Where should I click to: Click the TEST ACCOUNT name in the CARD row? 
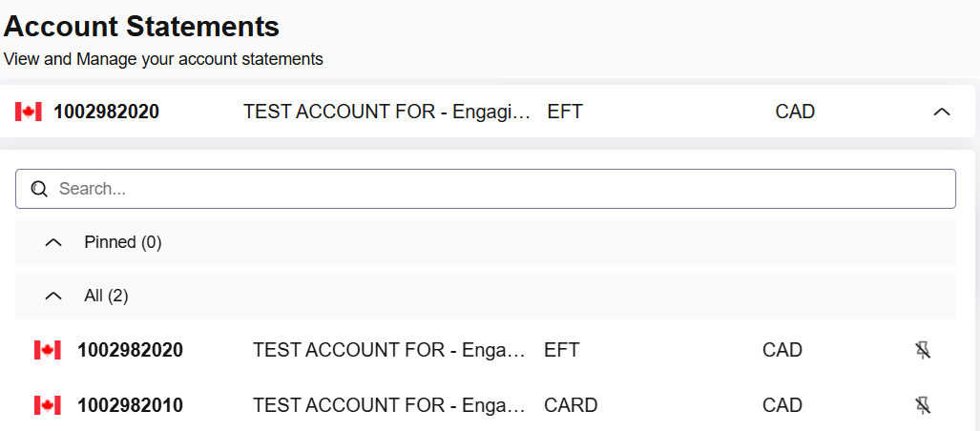(x=389, y=405)
